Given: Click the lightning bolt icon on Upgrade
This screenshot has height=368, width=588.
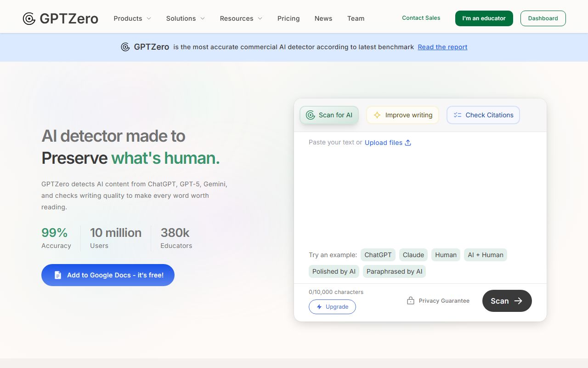Looking at the screenshot, I should (318, 307).
